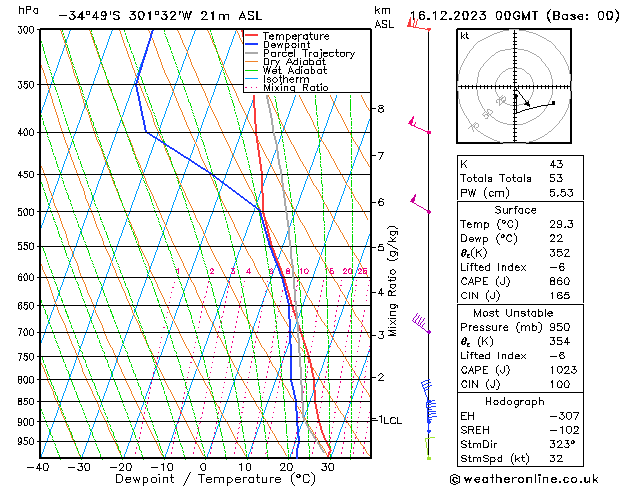Click the '© weatheronline.co.uk' credit text
This screenshot has width=629, height=486.
(x=524, y=479)
